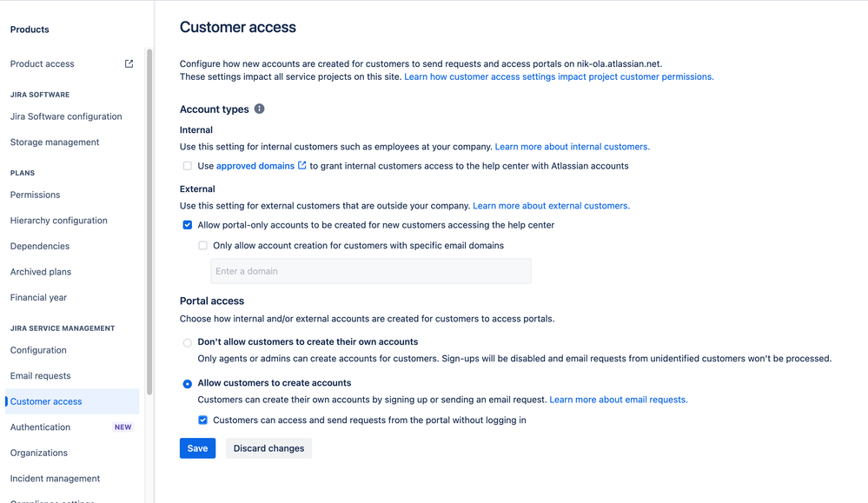Open Learn more about internal customers link
This screenshot has height=503, width=868.
pos(573,147)
